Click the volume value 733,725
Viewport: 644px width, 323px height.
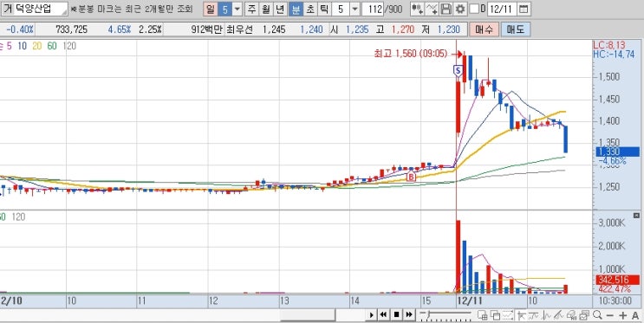pyautogui.click(x=71, y=29)
